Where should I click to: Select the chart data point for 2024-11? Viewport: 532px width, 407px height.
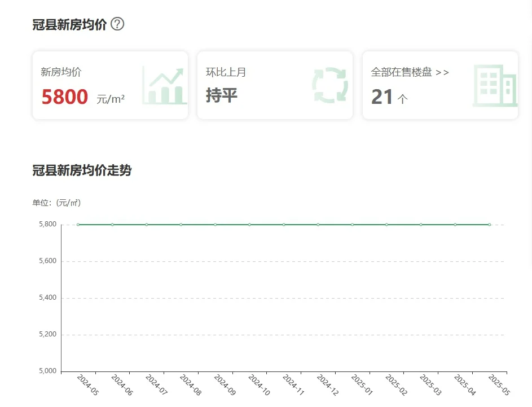click(284, 225)
